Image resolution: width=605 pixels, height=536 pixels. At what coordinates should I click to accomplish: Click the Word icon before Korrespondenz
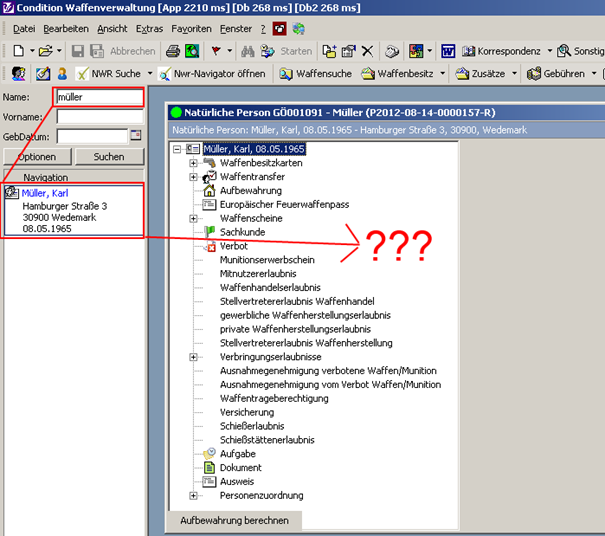(447, 51)
